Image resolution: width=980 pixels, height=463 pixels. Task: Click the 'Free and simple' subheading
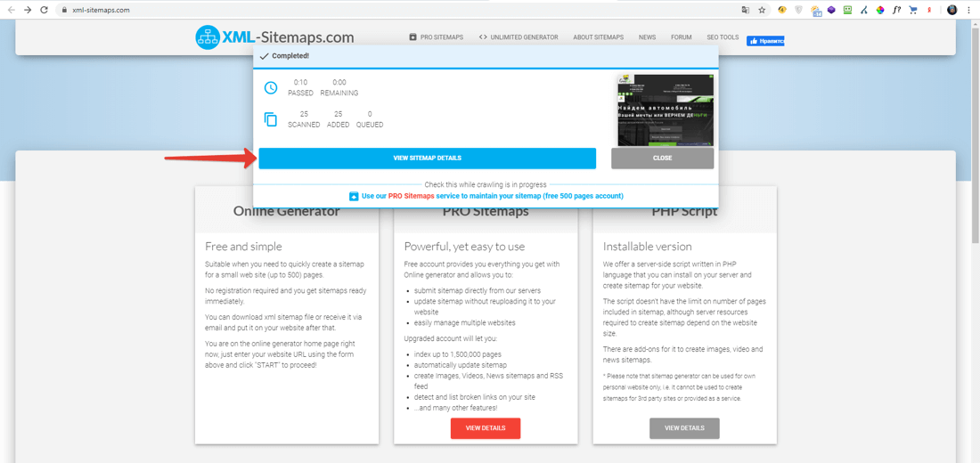(x=244, y=246)
